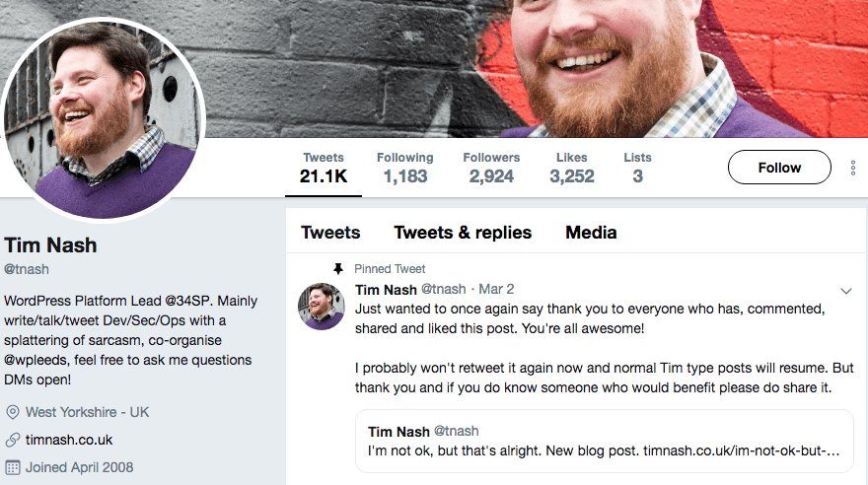Click the Mar 2 tweet timestamp

pyautogui.click(x=496, y=289)
